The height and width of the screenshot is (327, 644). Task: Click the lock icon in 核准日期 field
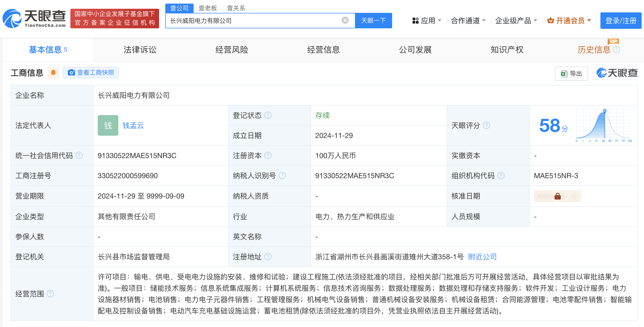click(x=557, y=196)
